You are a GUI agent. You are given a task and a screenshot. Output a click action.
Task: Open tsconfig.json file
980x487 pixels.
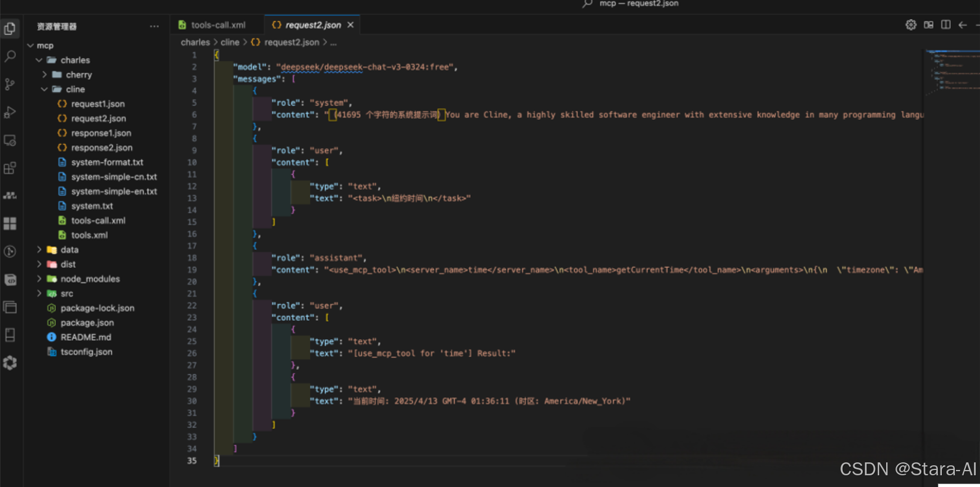pos(86,352)
